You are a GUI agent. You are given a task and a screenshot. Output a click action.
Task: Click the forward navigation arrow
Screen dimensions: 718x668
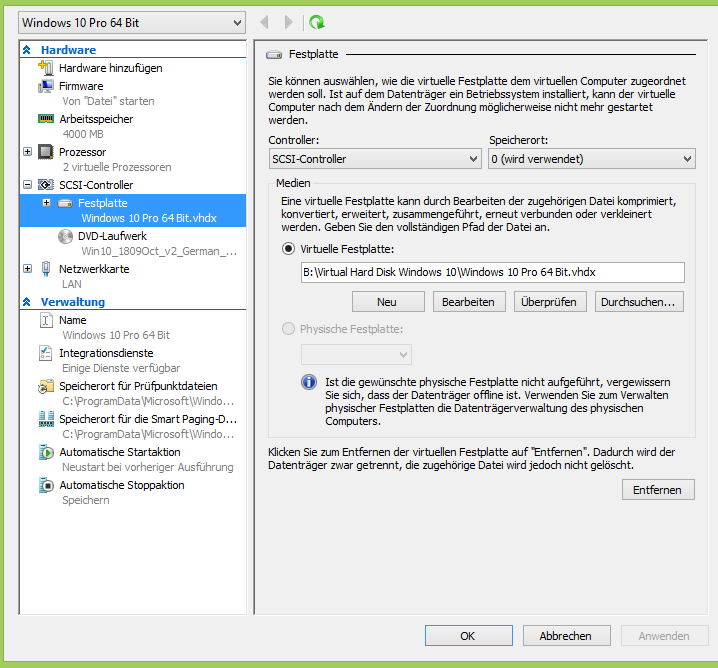[288, 22]
